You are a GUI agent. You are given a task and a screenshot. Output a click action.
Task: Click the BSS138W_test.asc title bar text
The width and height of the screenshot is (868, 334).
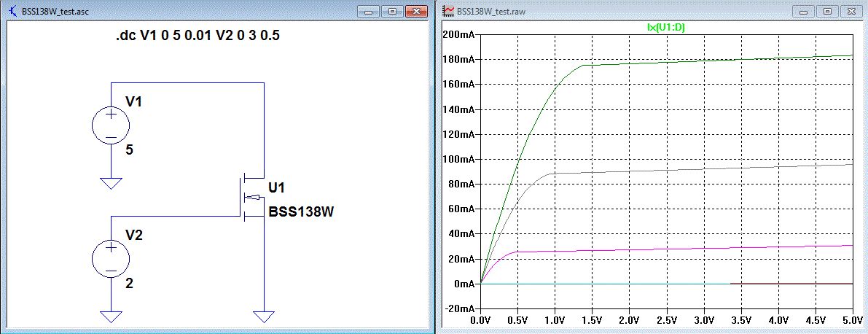coord(55,10)
